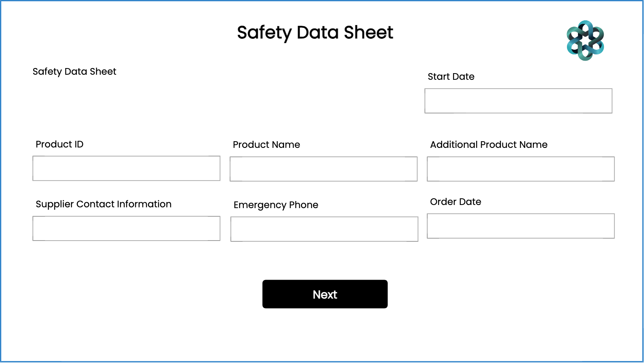Focus the Start Date input field

[x=518, y=101]
